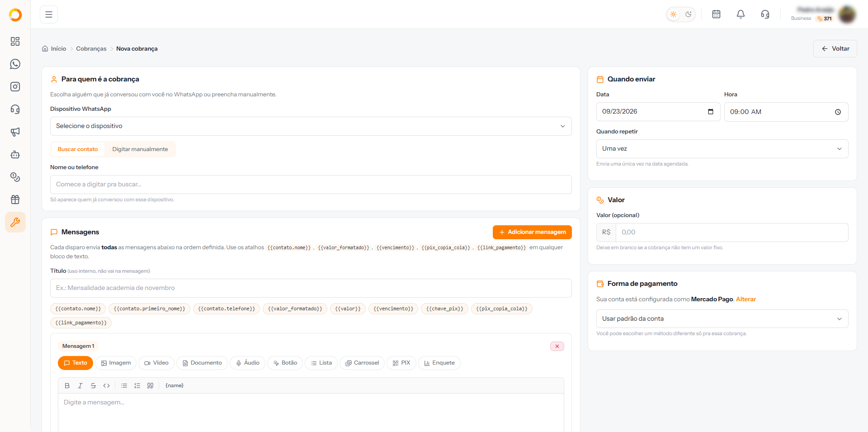This screenshot has height=432, width=868.
Task: Switch to dark theme moon icon
Action: pos(689,14)
